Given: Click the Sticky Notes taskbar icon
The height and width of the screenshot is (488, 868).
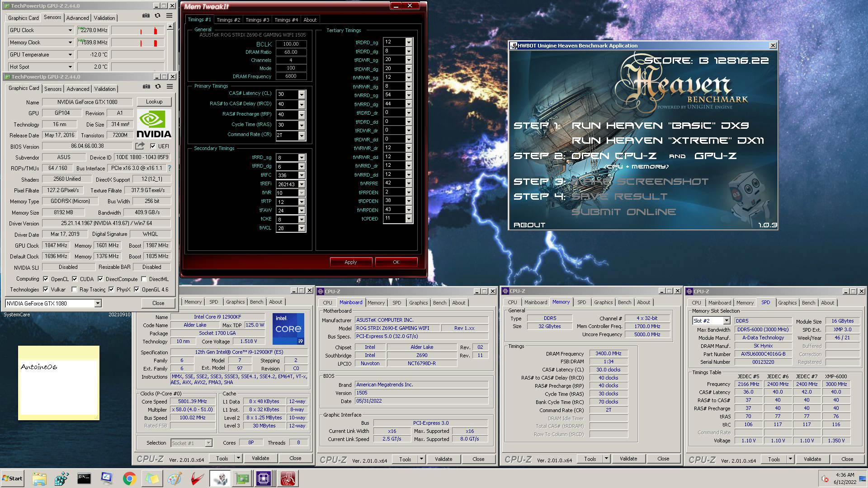Looking at the screenshot, I should (152, 479).
